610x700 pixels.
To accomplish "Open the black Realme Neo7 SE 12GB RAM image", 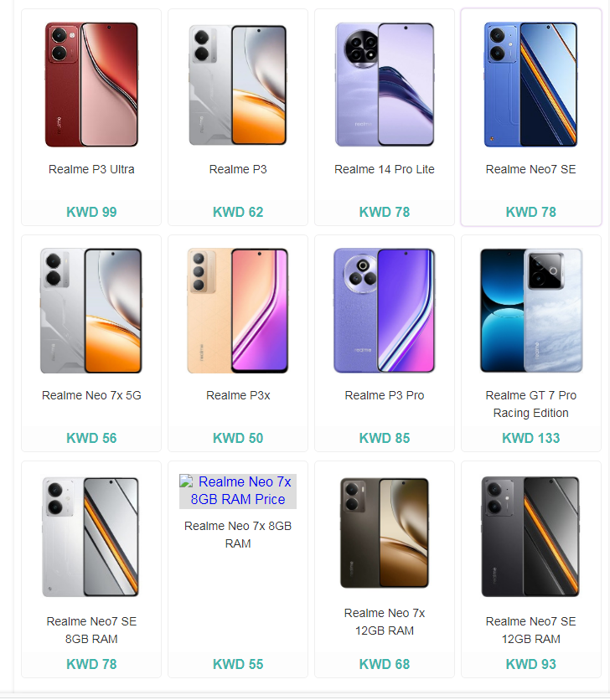I will [x=531, y=537].
